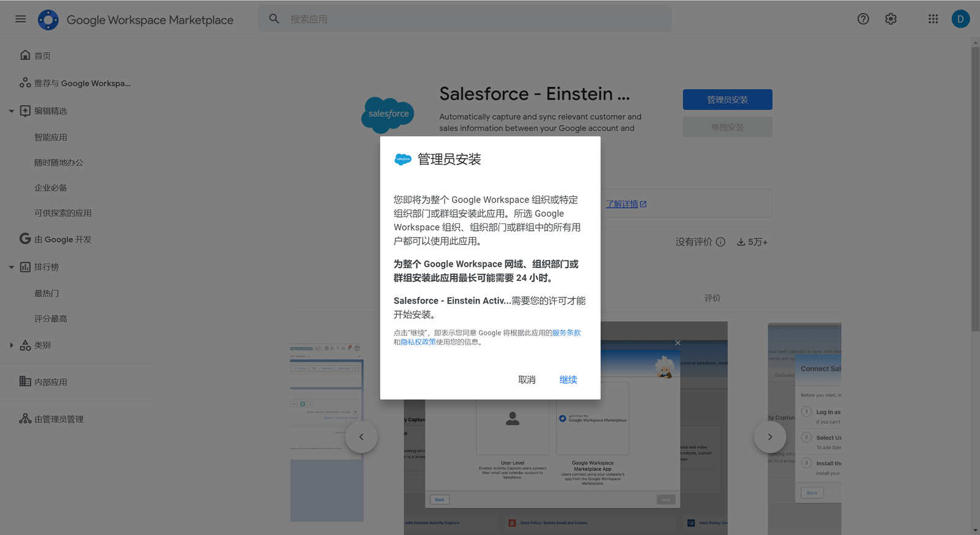Screen dimensions: 980x535
Task: Collapse the 编辑精选 arrow
Action: (x=11, y=111)
